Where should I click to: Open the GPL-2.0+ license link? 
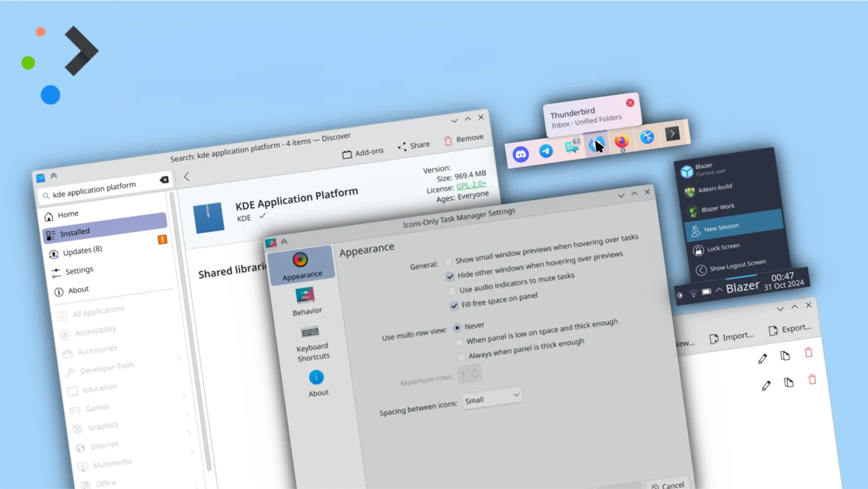(471, 185)
